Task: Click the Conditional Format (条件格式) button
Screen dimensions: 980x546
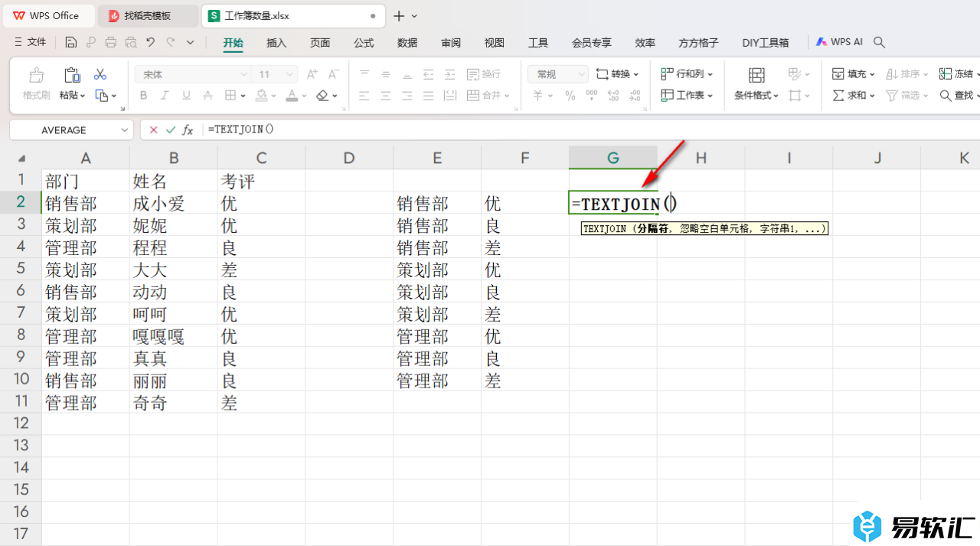Action: click(756, 84)
